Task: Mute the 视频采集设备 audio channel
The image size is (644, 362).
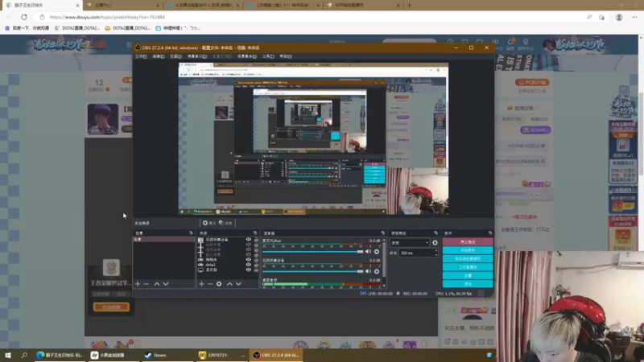Action: point(369,271)
